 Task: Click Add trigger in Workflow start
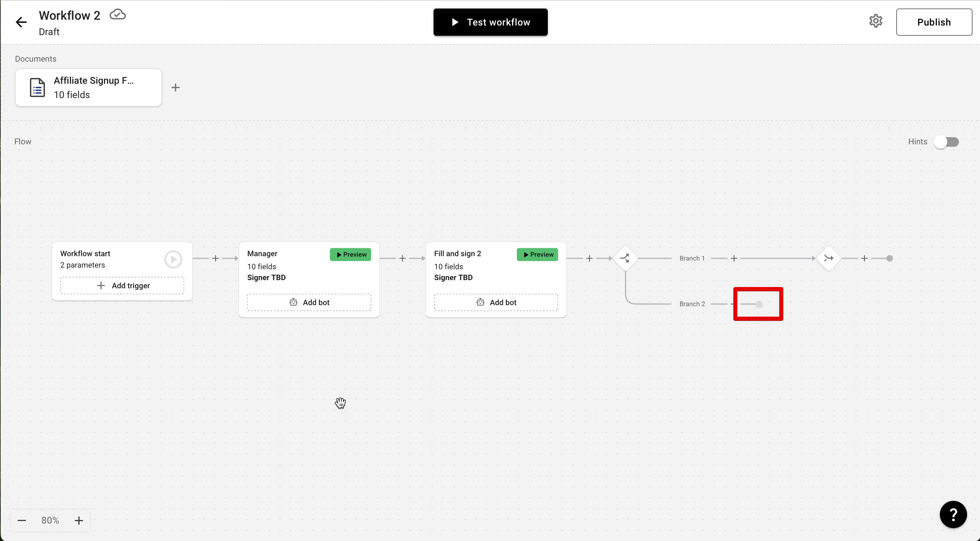(122, 286)
